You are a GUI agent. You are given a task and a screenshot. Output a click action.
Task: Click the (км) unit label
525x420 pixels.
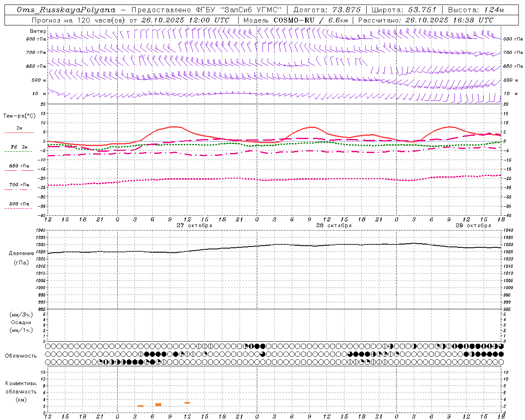click(21, 399)
